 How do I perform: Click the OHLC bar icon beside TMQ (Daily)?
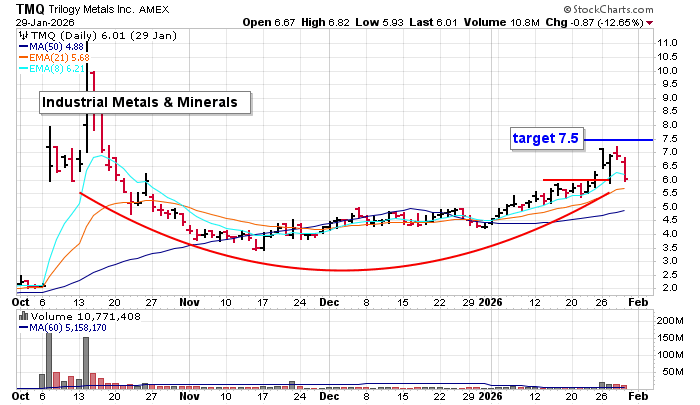(x=24, y=33)
